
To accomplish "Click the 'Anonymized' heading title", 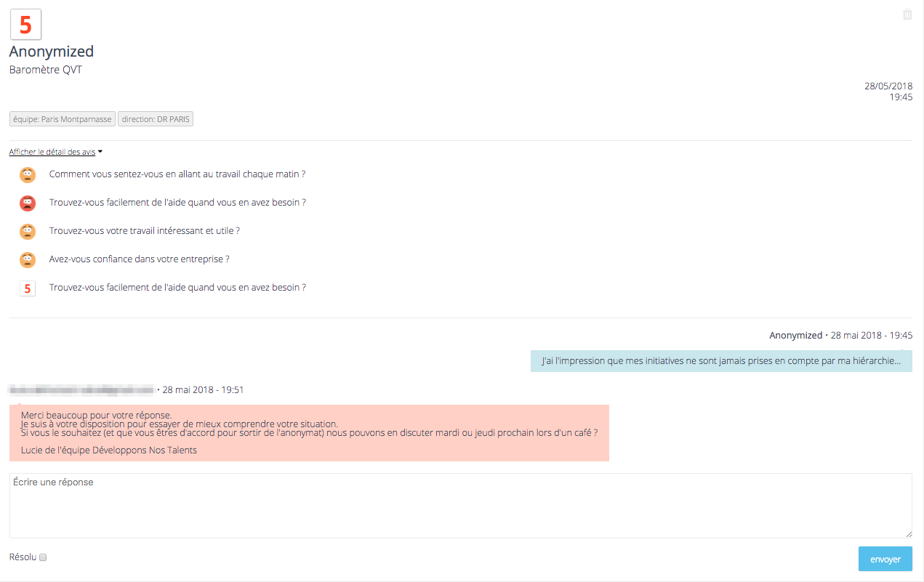I will point(52,52).
